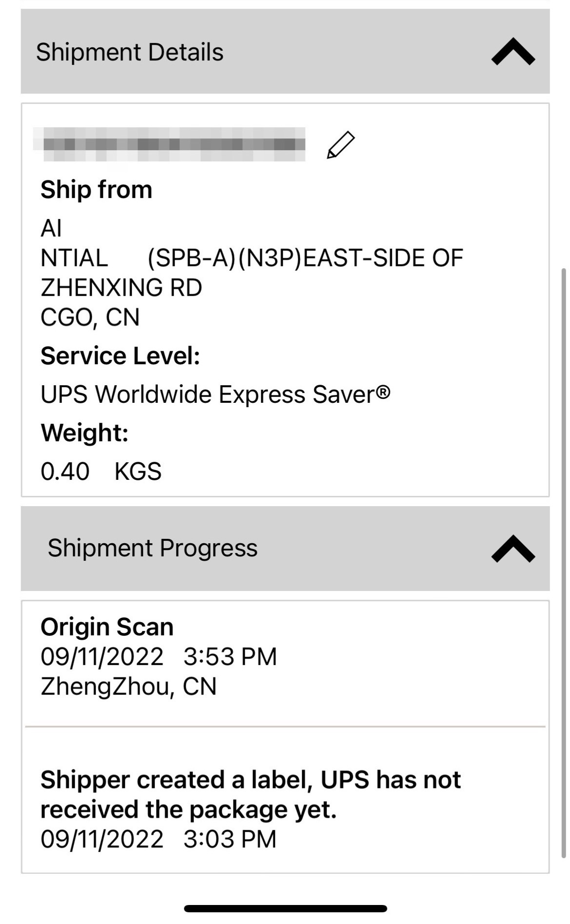This screenshot has height=924, width=570.
Task: Tap the Shipment Details header title
Action: point(130,52)
